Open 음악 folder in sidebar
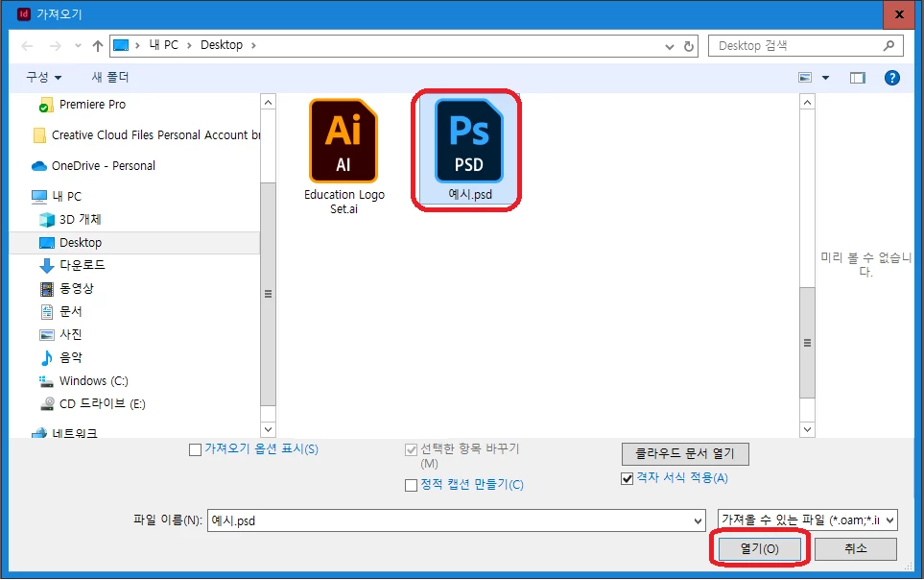Screen dimensions: 924x580 click(60, 357)
